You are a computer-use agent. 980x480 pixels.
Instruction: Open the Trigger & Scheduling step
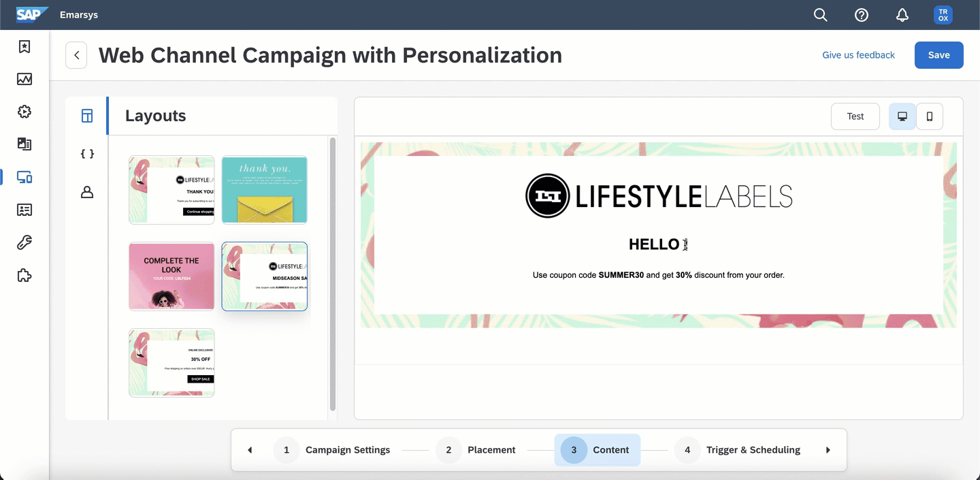(738, 450)
